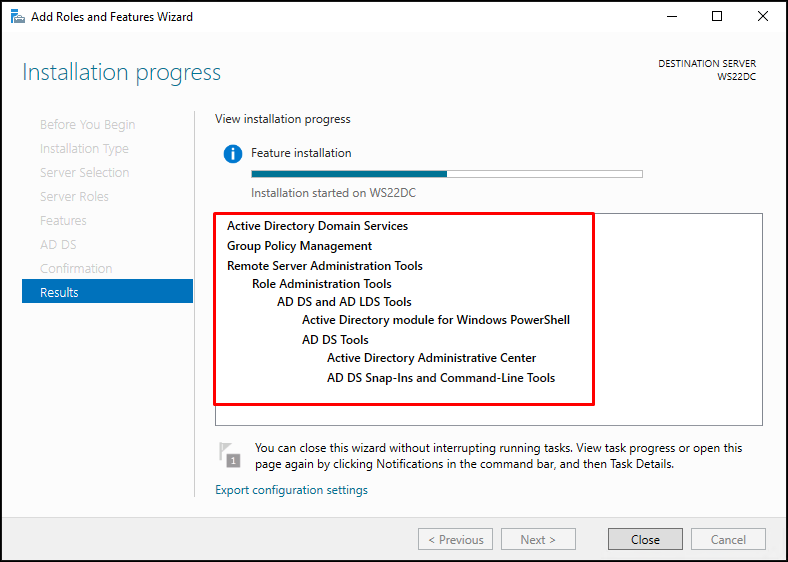Select the Installation Type step in the sidebar

84,149
